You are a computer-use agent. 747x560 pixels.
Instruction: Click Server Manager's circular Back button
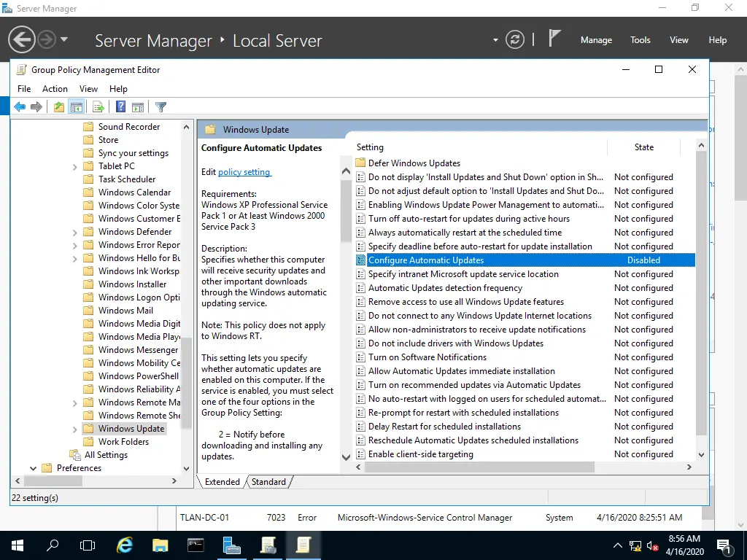pos(21,39)
